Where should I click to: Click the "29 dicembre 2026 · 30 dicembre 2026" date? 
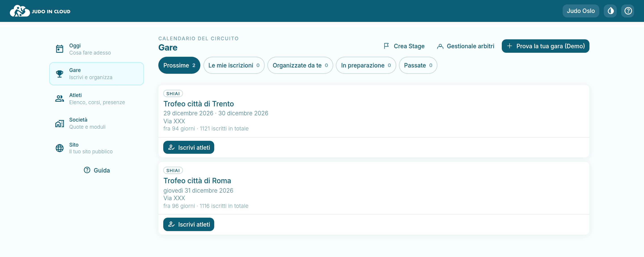(216, 113)
